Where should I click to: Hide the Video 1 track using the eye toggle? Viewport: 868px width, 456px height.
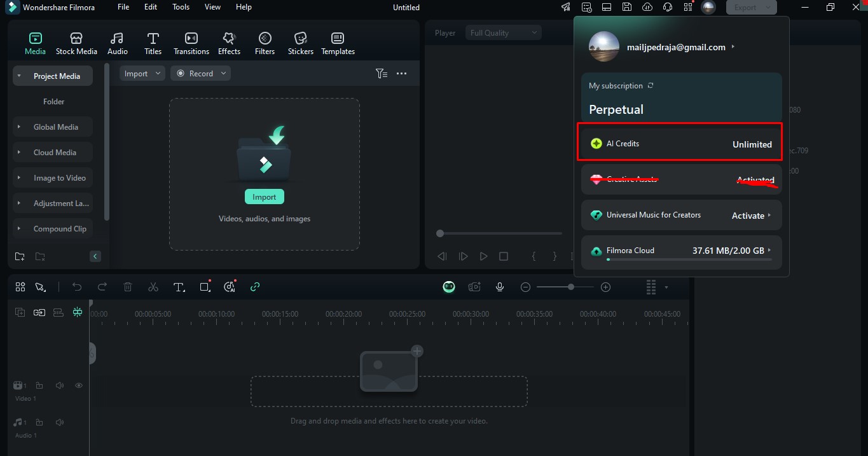point(78,385)
